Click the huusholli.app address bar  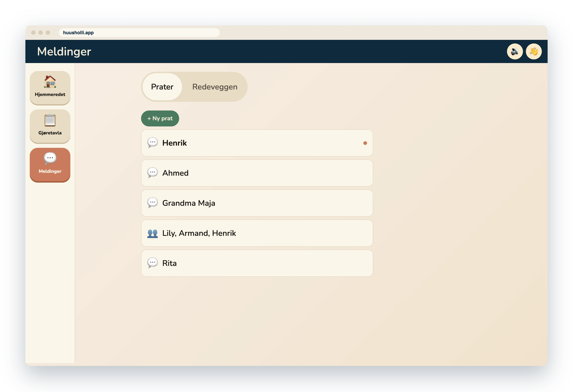(139, 33)
